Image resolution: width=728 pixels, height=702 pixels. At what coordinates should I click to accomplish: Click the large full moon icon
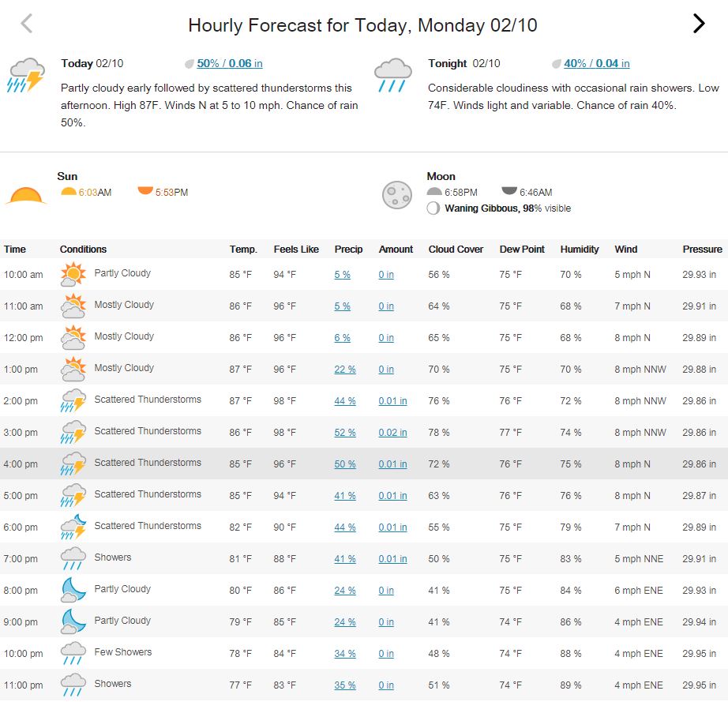click(397, 195)
